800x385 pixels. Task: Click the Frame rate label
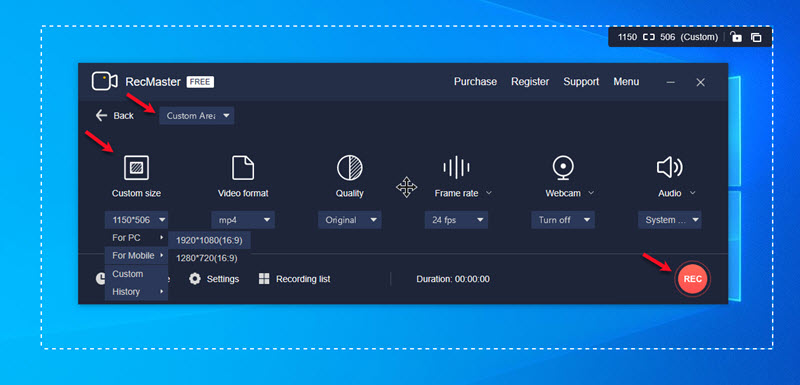tap(456, 193)
